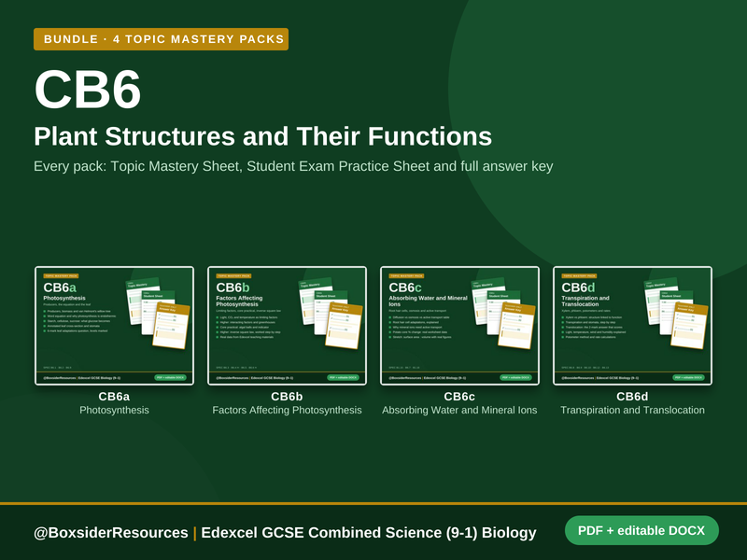The width and height of the screenshot is (747, 560).
Task: Click the gold Answer Key sheet in CB6c thumbnail
Action: pos(517,326)
